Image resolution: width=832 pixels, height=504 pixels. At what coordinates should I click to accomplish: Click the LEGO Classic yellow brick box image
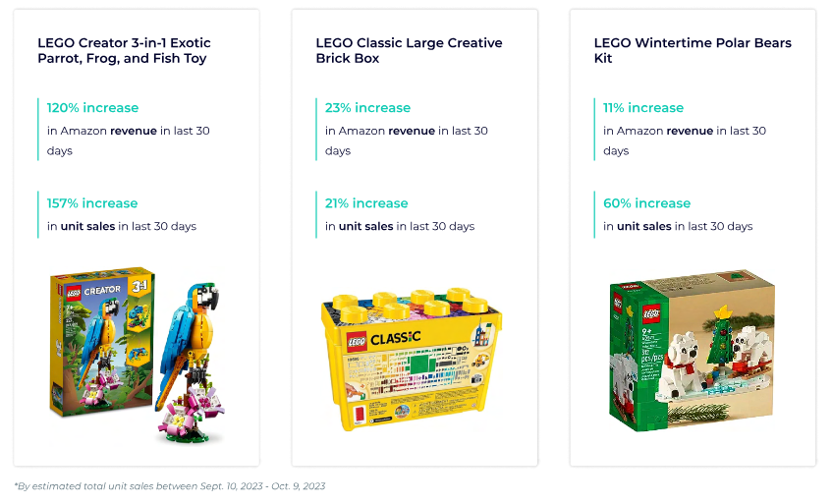click(412, 360)
